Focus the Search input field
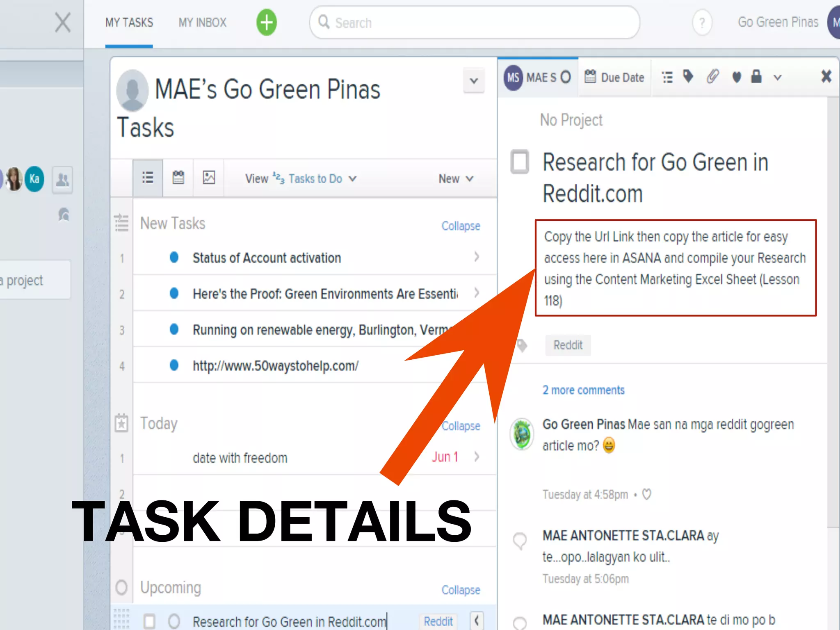This screenshot has width=840, height=630. (475, 23)
